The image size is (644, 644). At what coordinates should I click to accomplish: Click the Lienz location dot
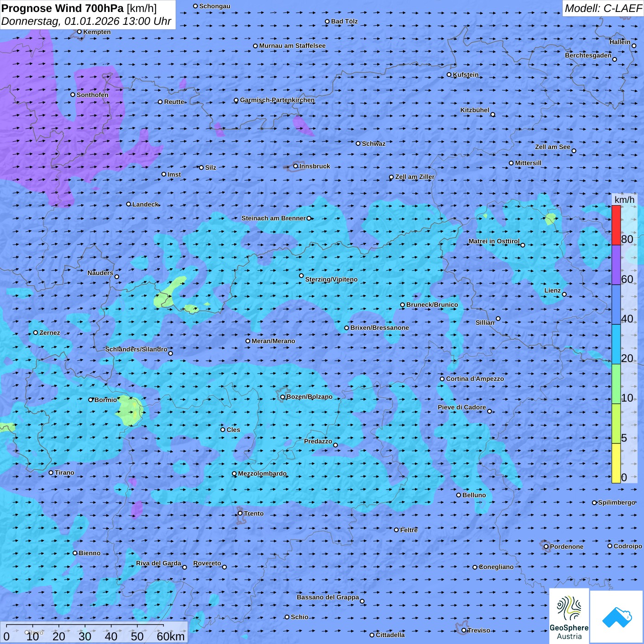564,294
